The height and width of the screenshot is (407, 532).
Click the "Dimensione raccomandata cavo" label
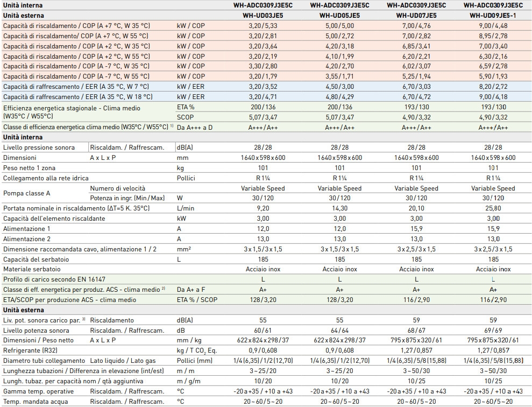(80, 249)
